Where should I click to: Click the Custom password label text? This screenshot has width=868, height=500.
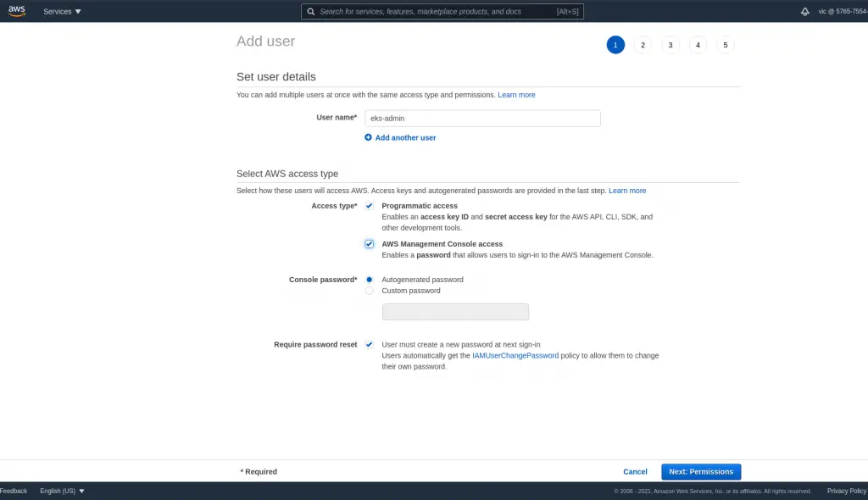tap(411, 291)
